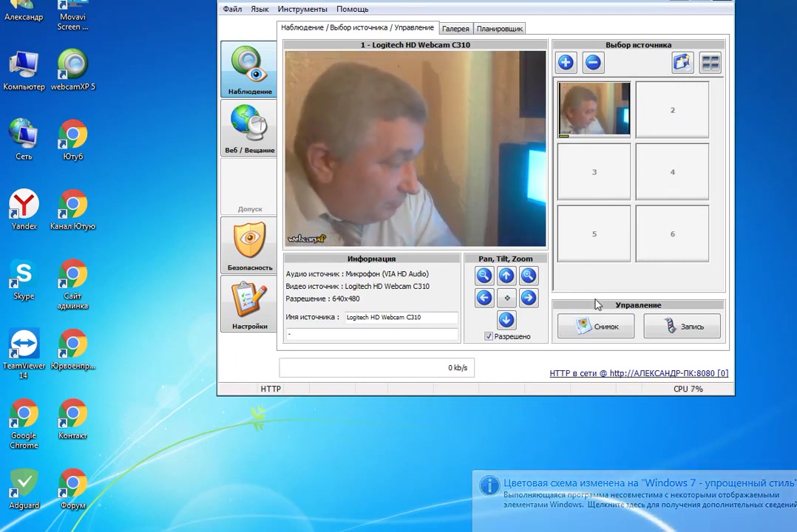Click the Movavi Screen desktop shortcut
This screenshot has height=532, width=797.
pos(72,16)
